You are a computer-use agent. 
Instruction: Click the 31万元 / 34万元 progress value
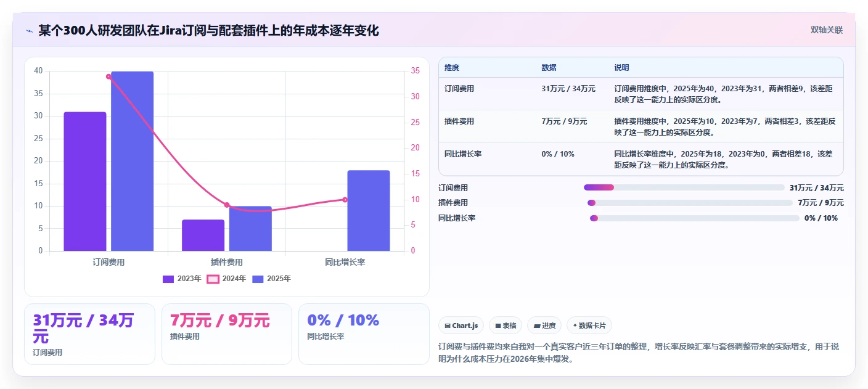(817, 188)
